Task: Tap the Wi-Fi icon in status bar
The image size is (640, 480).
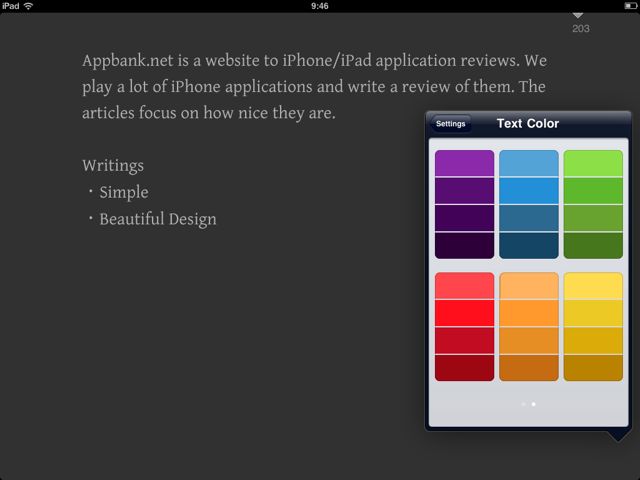Action: point(29,6)
